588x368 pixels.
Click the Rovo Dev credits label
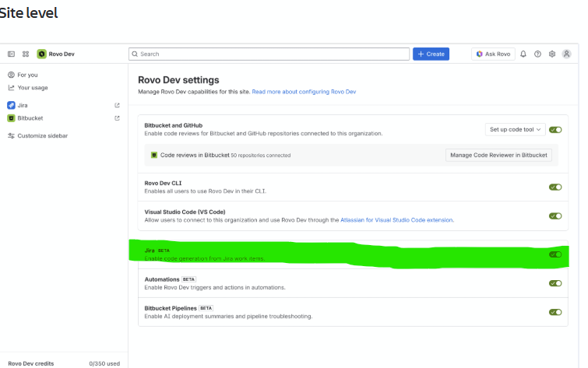pyautogui.click(x=30, y=363)
